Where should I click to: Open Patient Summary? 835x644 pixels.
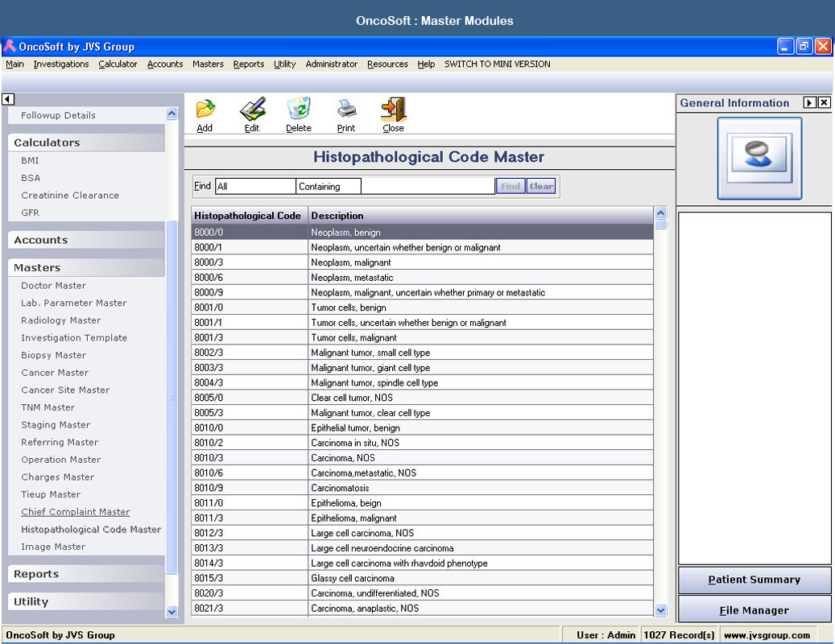(x=754, y=580)
